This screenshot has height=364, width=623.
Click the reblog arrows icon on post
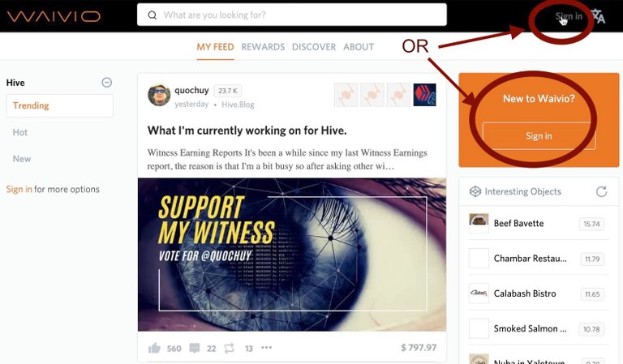[x=230, y=348]
